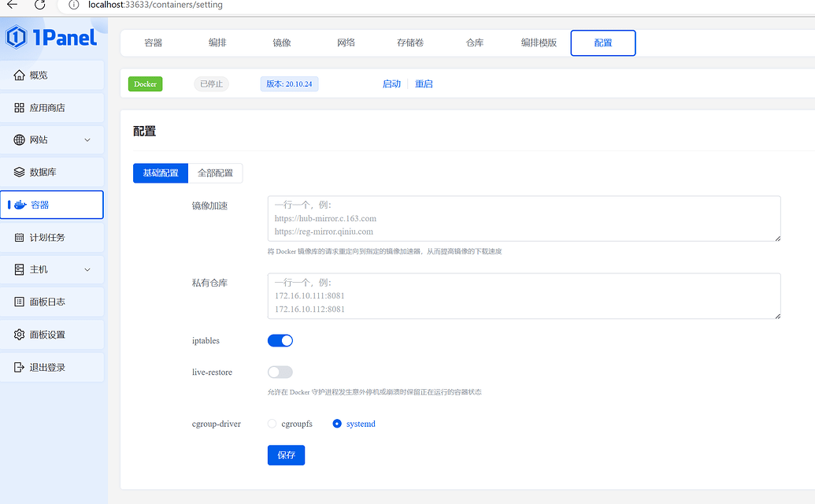Click the site info icon in address bar
The image size is (815, 504).
click(74, 5)
